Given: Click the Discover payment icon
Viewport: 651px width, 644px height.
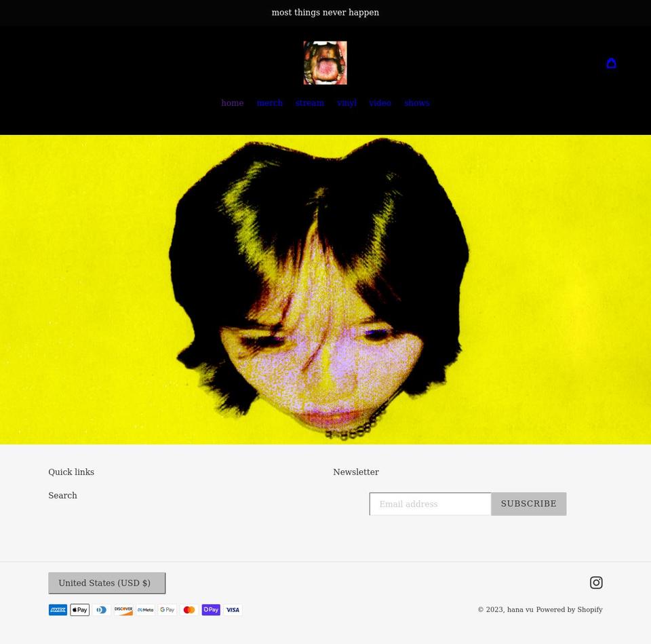Looking at the screenshot, I should [x=123, y=609].
